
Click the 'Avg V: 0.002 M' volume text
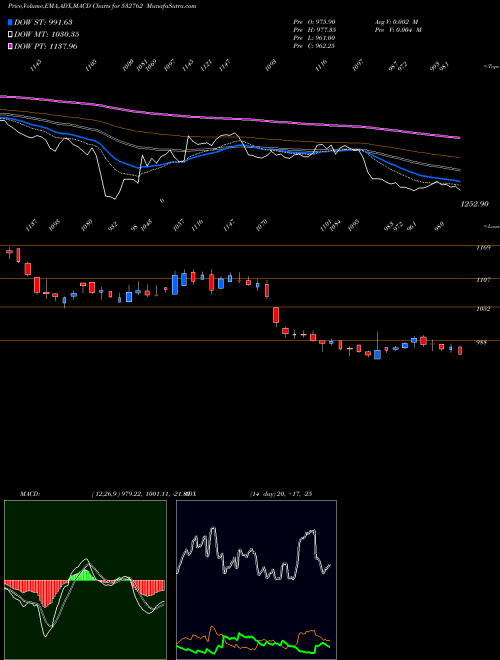pyautogui.click(x=396, y=21)
